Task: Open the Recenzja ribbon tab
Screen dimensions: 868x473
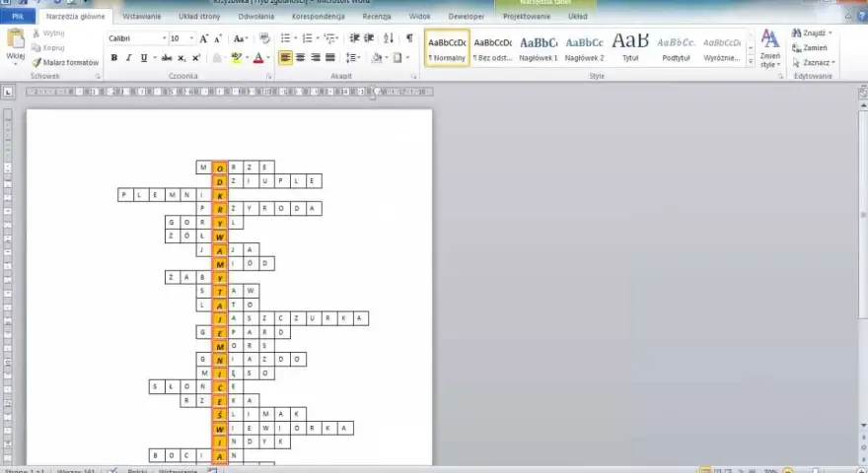Action: tap(377, 17)
